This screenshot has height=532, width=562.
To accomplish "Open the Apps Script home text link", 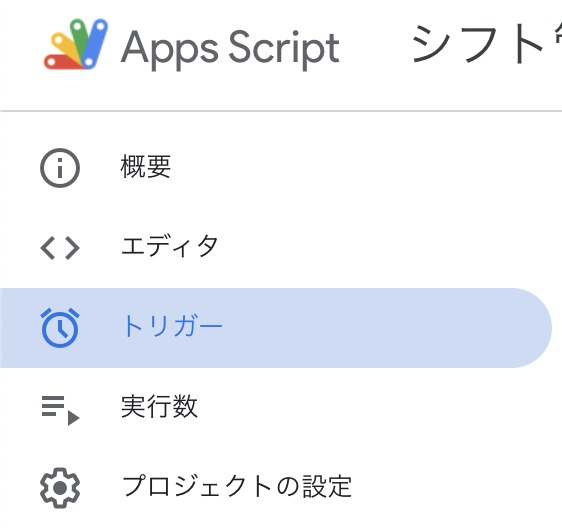I will 230,48.
